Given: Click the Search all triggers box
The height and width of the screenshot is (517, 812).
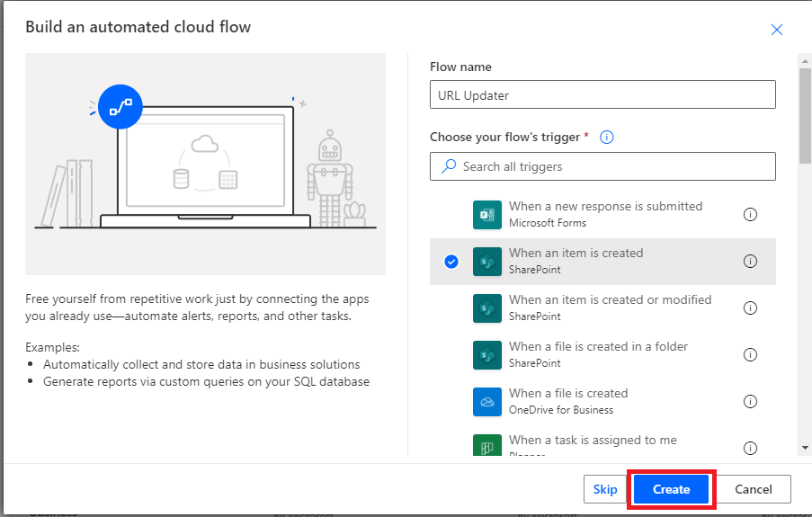Looking at the screenshot, I should (x=602, y=166).
